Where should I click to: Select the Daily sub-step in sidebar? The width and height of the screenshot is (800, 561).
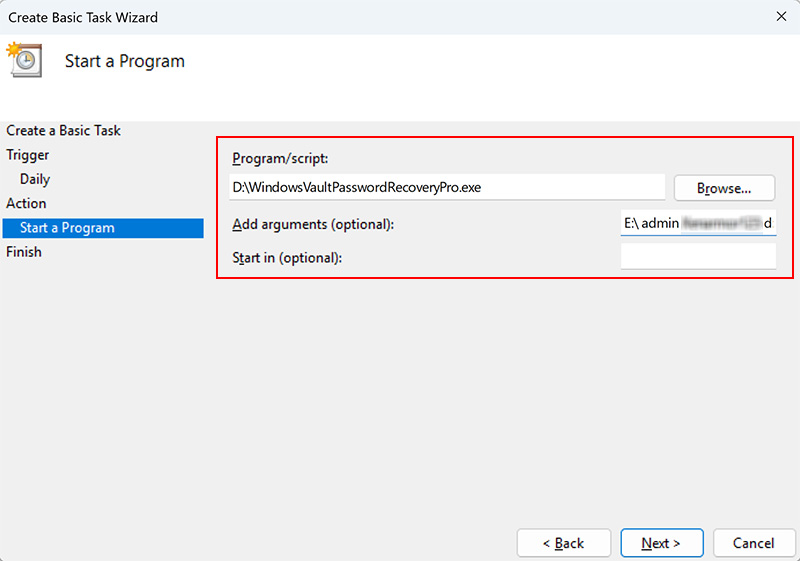(x=35, y=179)
